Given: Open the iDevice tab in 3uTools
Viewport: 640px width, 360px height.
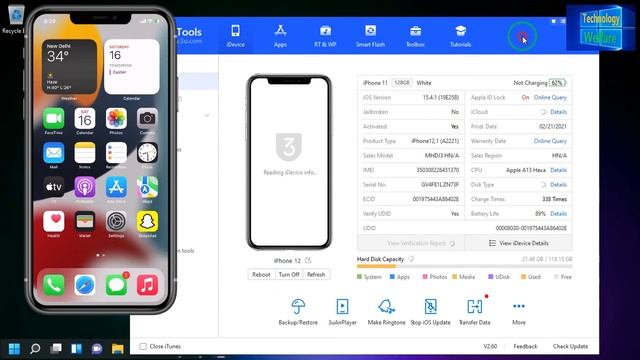Looking at the screenshot, I should coord(236,36).
